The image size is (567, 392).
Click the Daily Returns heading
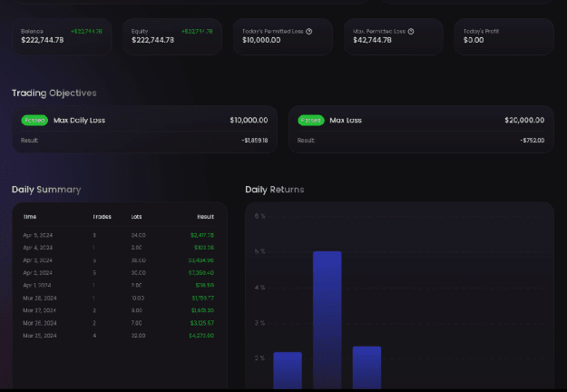pyautogui.click(x=275, y=190)
